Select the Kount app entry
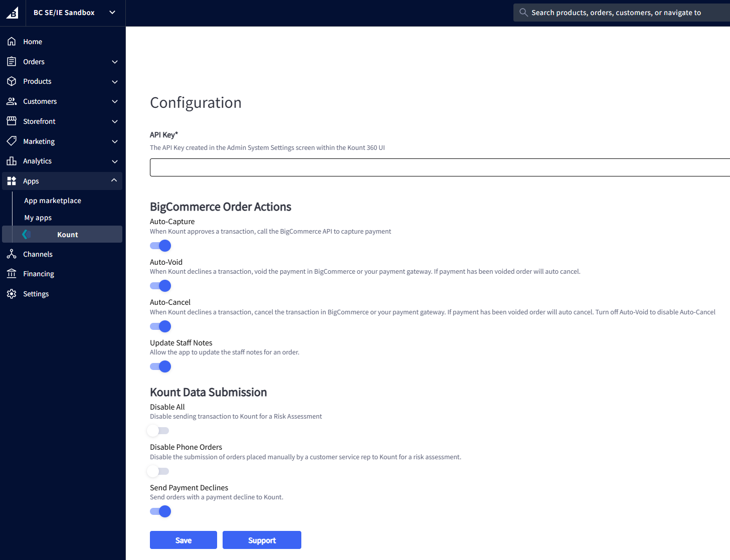This screenshot has width=730, height=560. pos(62,234)
